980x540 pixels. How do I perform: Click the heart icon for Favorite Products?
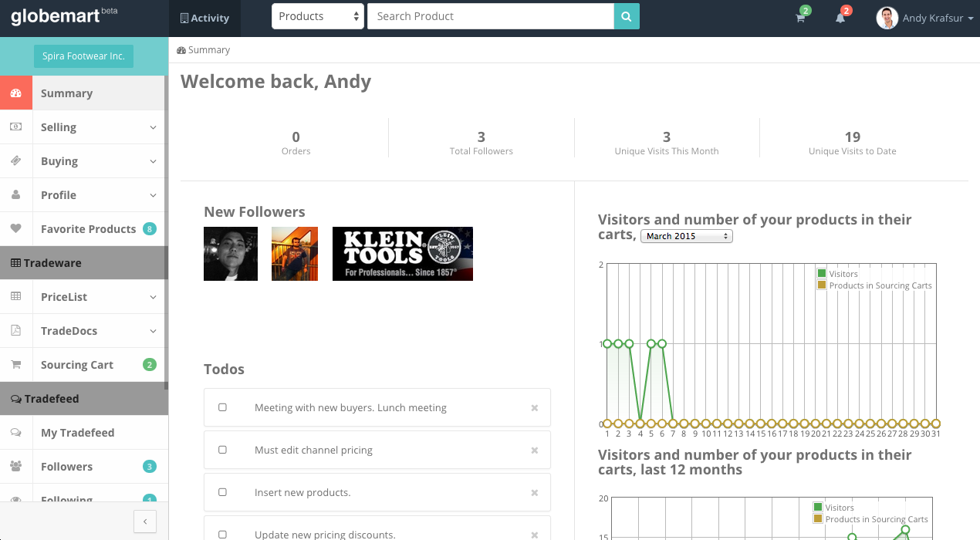click(15, 229)
